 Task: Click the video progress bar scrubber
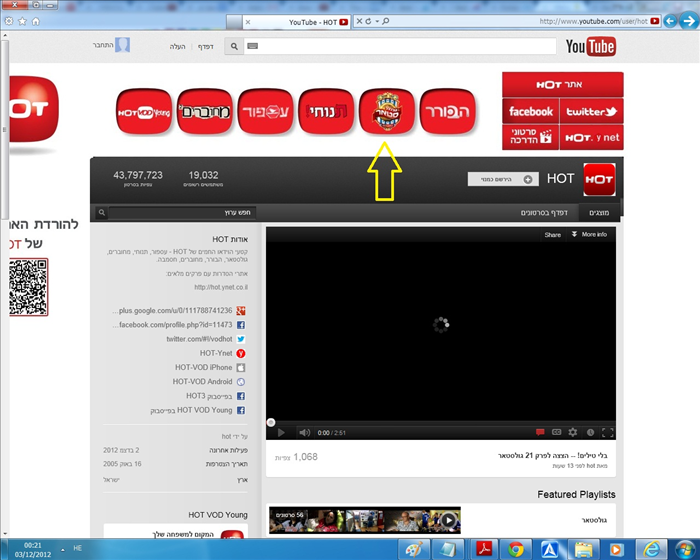pyautogui.click(x=271, y=422)
